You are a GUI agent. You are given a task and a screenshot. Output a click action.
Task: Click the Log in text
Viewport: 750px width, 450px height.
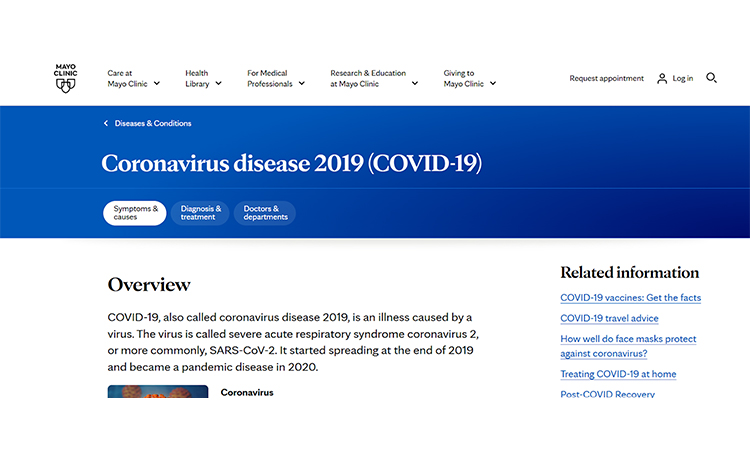[x=683, y=78]
